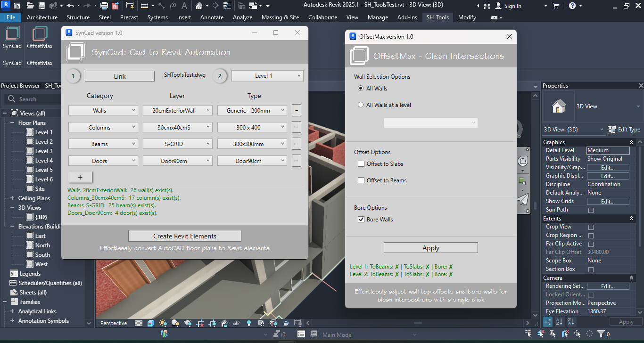Viewport: 644px width, 343px height.
Task: Click Reveal Hidden Elements lightbulb icon
Action: 249,323
